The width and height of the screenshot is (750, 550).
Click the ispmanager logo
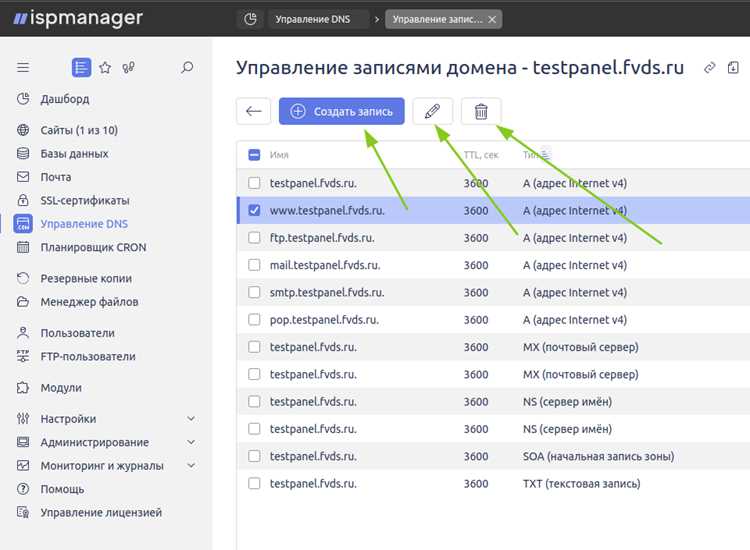pyautogui.click(x=78, y=19)
